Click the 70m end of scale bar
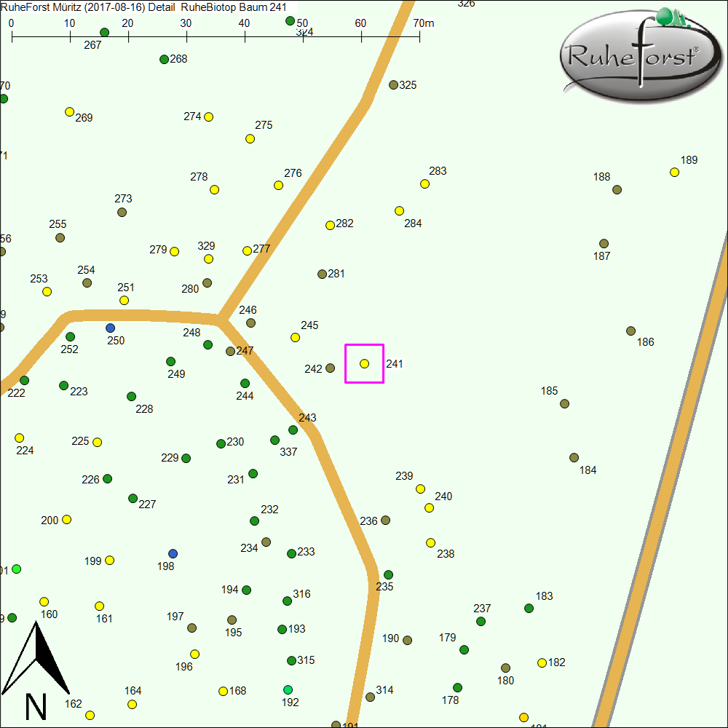Viewport: 728px width, 728px height. 419,33
